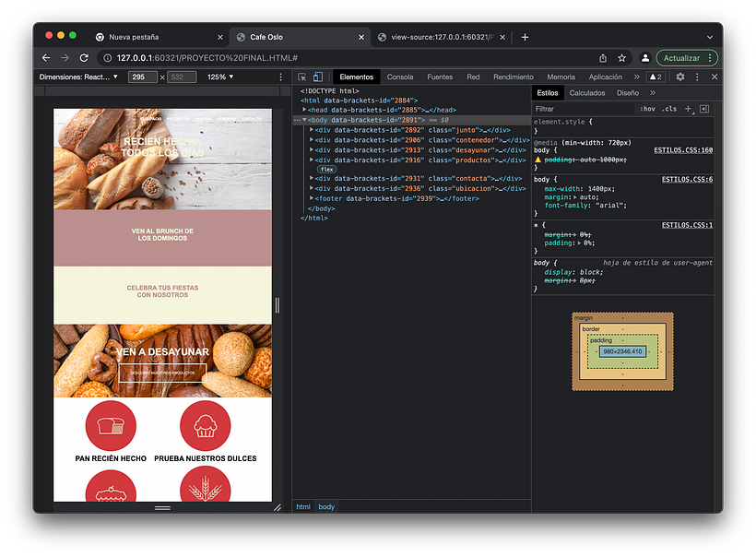Expand the div class desayunar

tap(312, 150)
